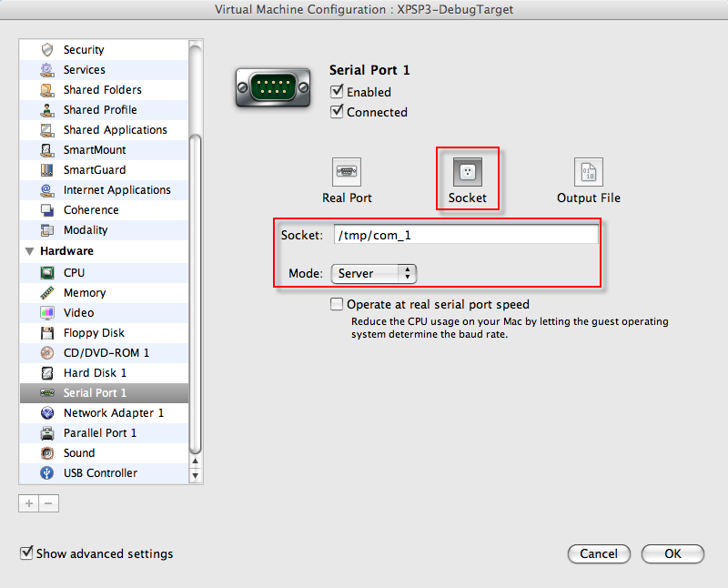Click the Sound speaker icon in sidebar
The image size is (728, 588).
47,453
